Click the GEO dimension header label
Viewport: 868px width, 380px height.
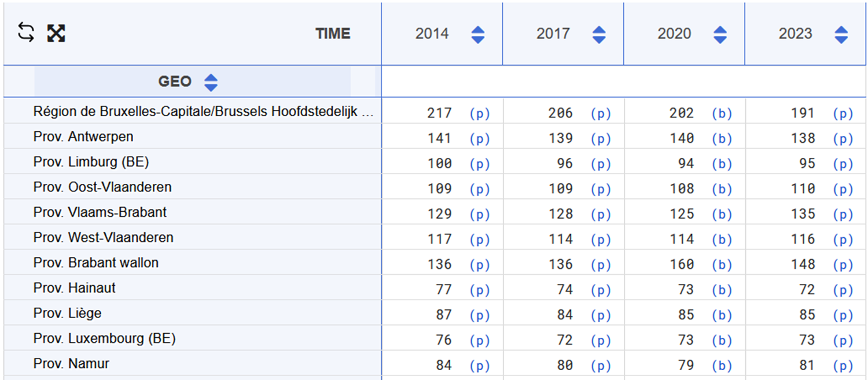pyautogui.click(x=175, y=82)
